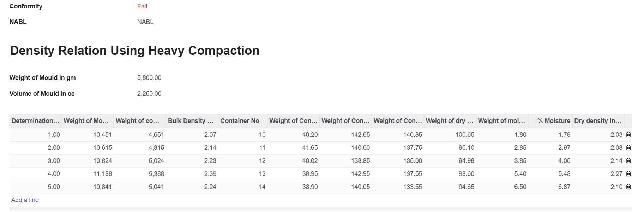Click the Weight of dry column header
Screen dimensions: 644x212
point(450,121)
